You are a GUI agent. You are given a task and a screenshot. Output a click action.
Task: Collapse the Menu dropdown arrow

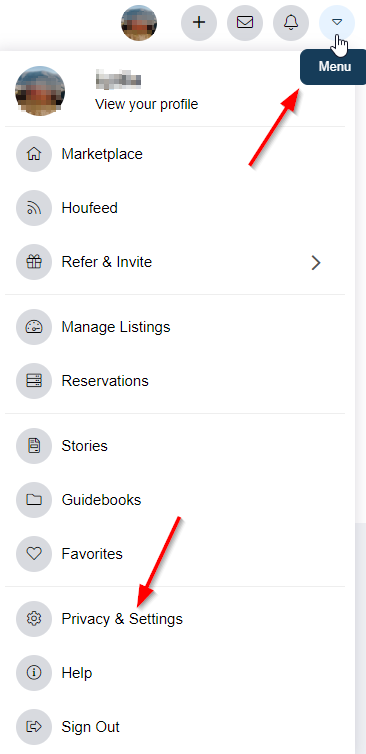point(337,23)
